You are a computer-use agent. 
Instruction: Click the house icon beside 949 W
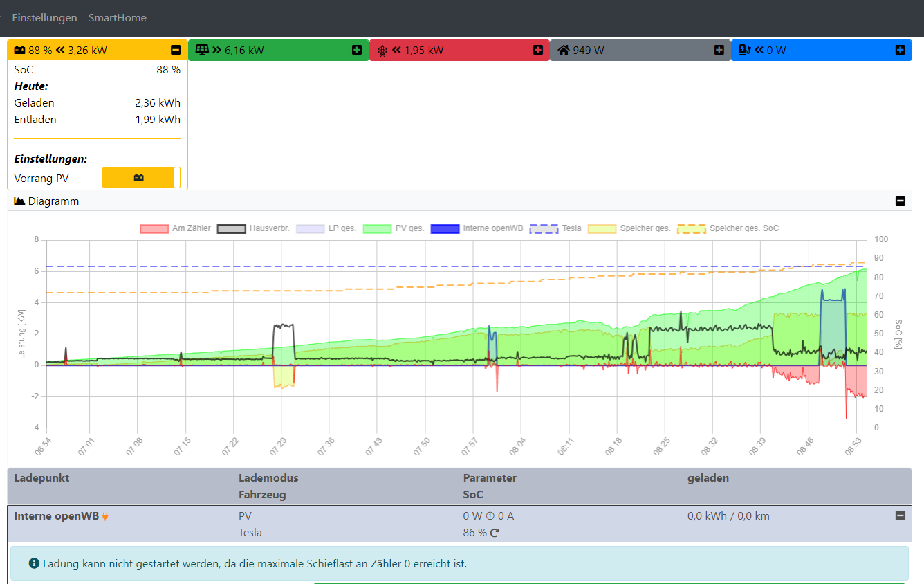pyautogui.click(x=564, y=50)
